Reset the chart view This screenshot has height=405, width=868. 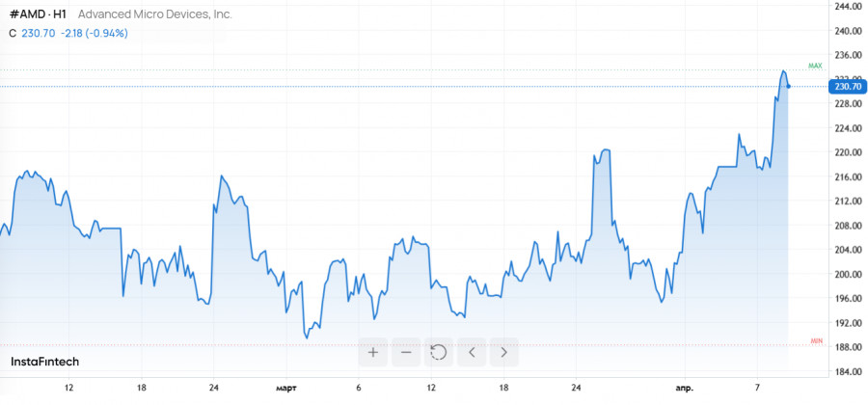pos(439,352)
